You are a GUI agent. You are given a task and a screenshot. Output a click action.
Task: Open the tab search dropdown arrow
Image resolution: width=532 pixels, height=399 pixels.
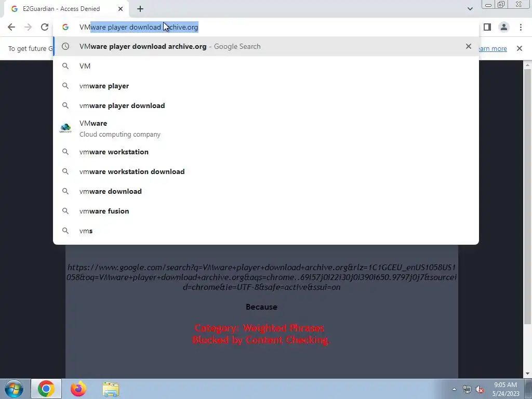pos(470,9)
